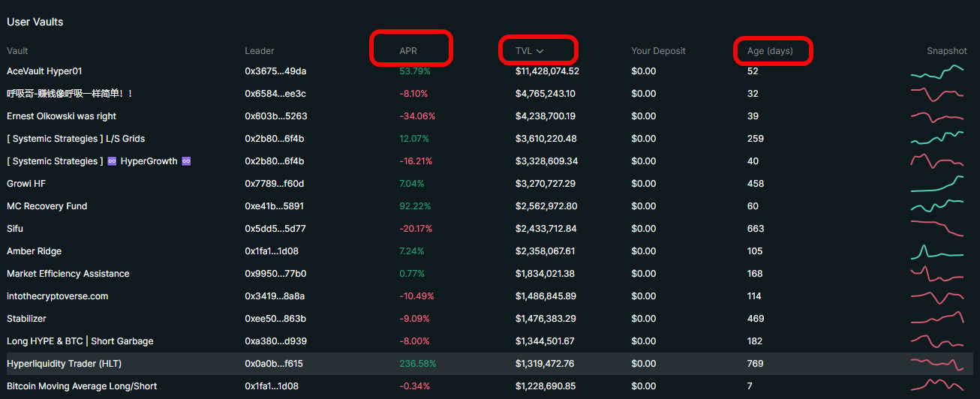Select Ernest Olkowski was right vault
980x399 pixels.
pyautogui.click(x=62, y=116)
